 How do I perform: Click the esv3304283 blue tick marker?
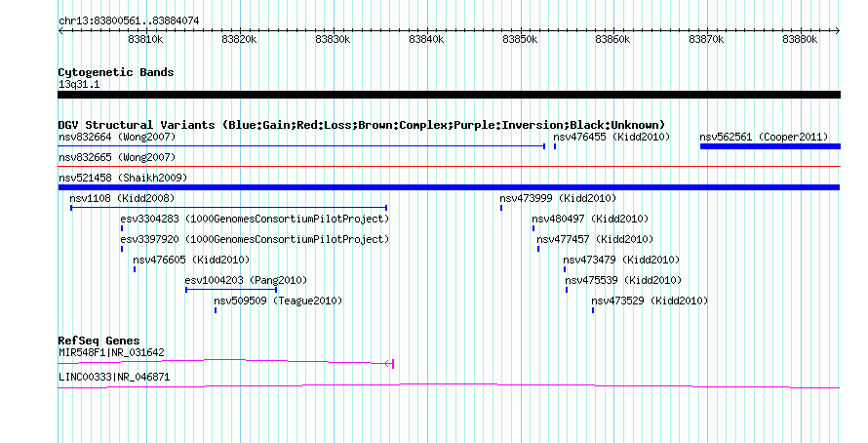[x=122, y=228]
